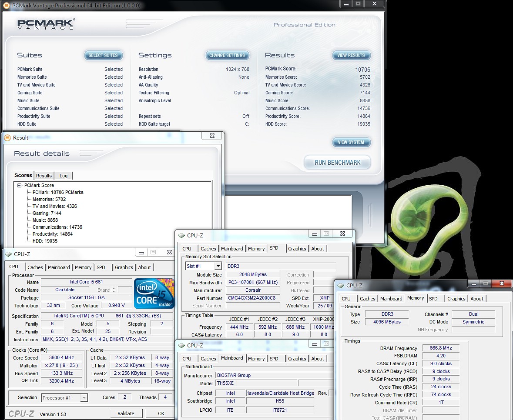Click title icon of CPU-Z window showing Motherboard
513x420 pixels.
point(181,346)
